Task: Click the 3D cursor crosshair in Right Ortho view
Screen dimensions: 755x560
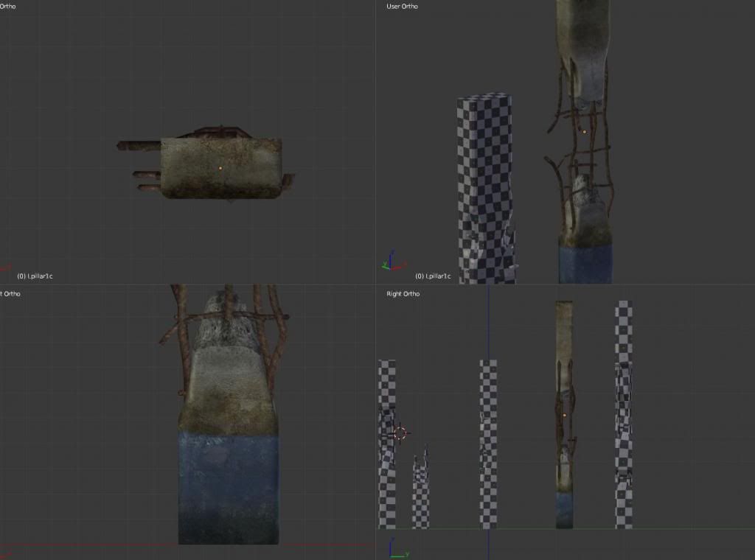Action: click(400, 433)
